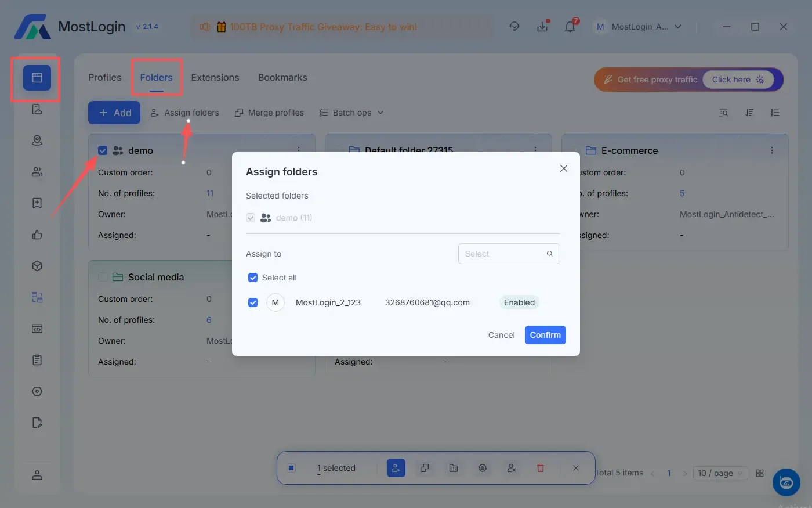Open the support chat bubble
The height and width of the screenshot is (508, 812).
click(x=786, y=482)
